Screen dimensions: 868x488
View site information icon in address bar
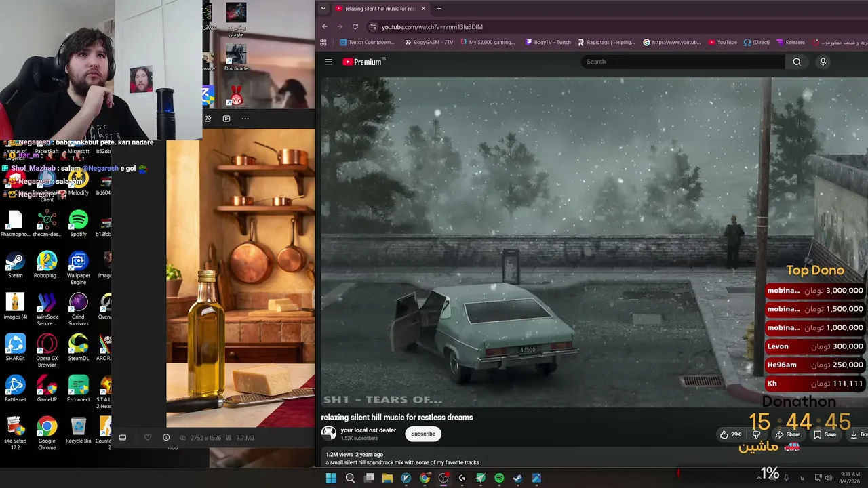(372, 27)
